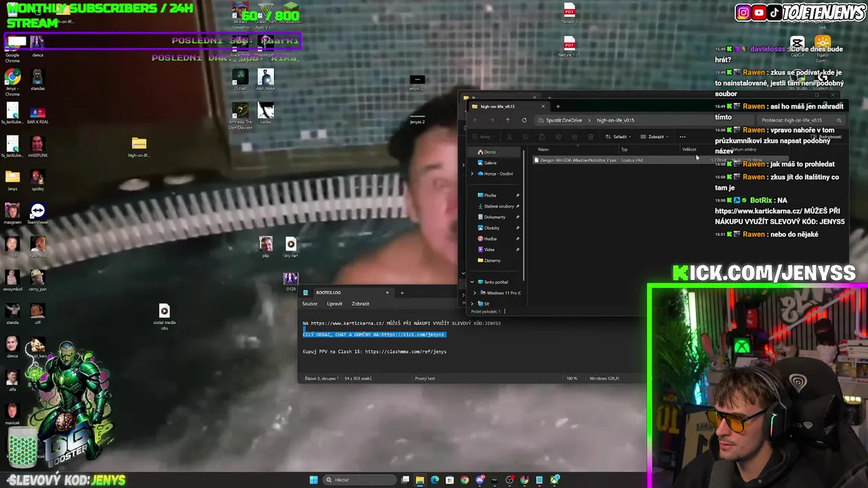This screenshot has width=868, height=488.
Task: Click the Hledat search box on taskbar
Action: [359, 480]
